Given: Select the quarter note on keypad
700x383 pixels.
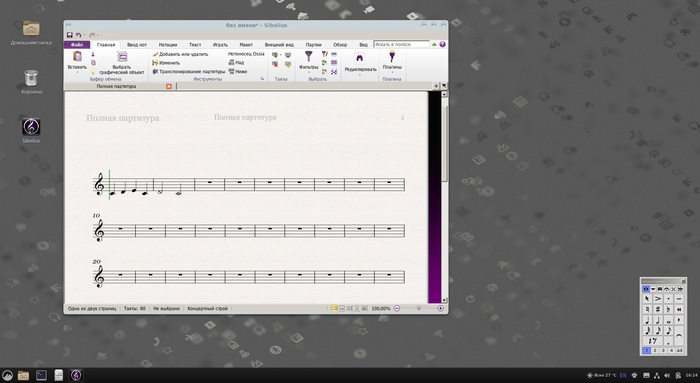Looking at the screenshot, I should click(647, 320).
